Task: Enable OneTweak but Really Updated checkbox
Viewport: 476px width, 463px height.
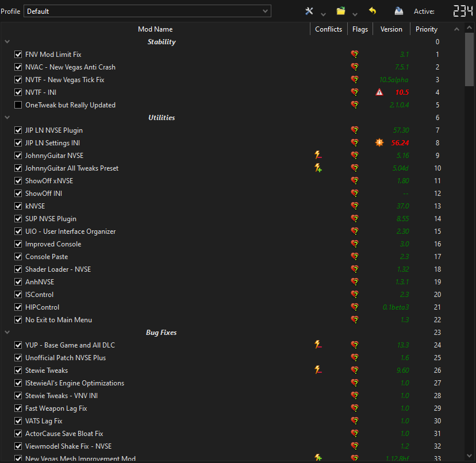Action: coord(18,105)
